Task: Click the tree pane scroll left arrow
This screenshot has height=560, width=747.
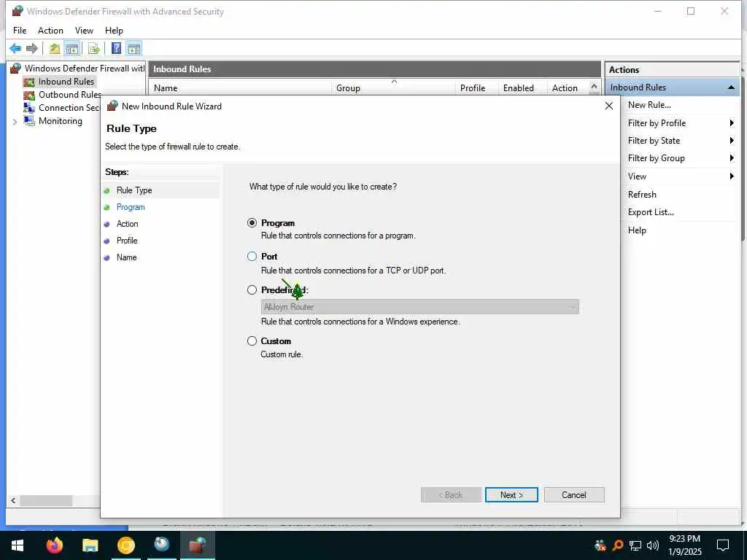Action: point(13,500)
